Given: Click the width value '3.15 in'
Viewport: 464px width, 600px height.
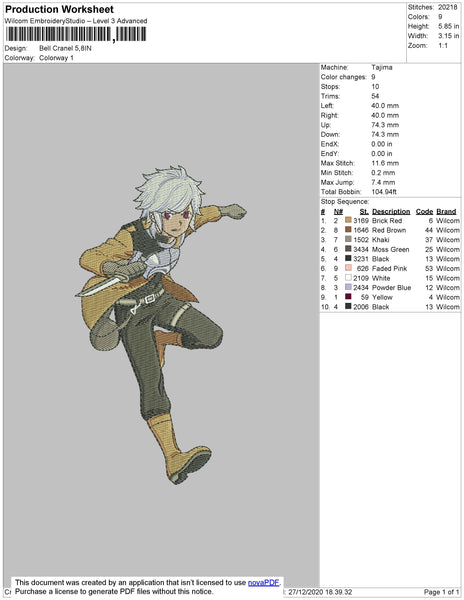Looking at the screenshot, I should (448, 36).
